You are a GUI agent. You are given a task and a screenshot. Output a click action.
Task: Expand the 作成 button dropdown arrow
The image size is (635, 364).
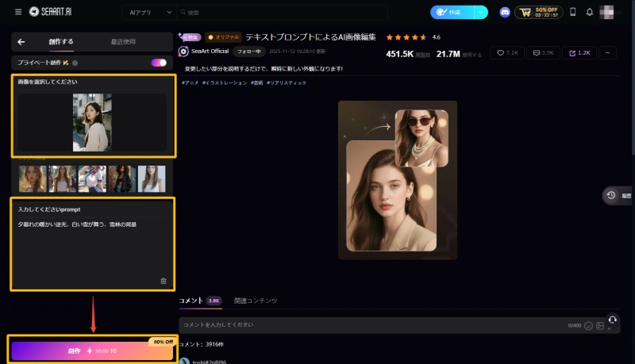(x=481, y=13)
